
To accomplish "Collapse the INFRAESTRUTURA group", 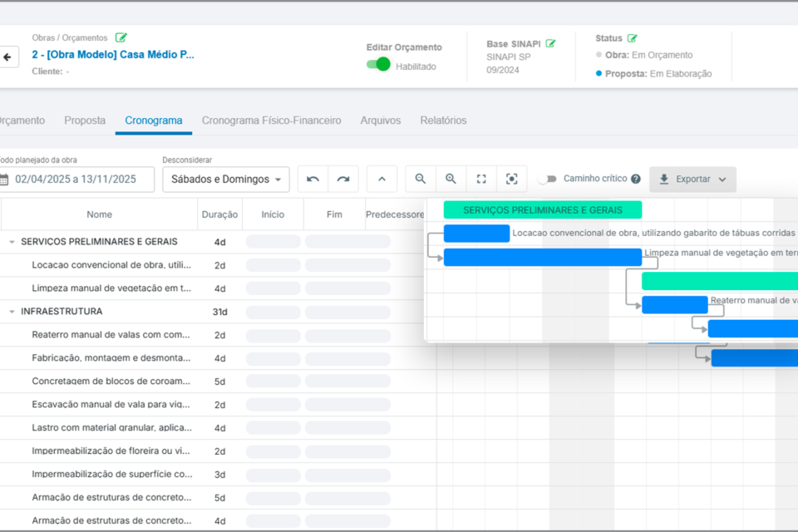I will [12, 312].
